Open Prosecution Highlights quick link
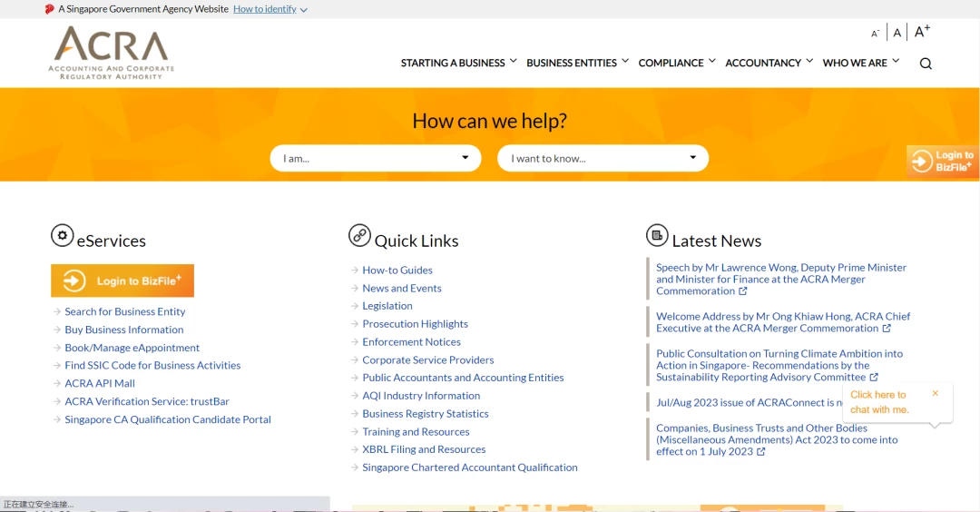The image size is (980, 512). pos(415,324)
